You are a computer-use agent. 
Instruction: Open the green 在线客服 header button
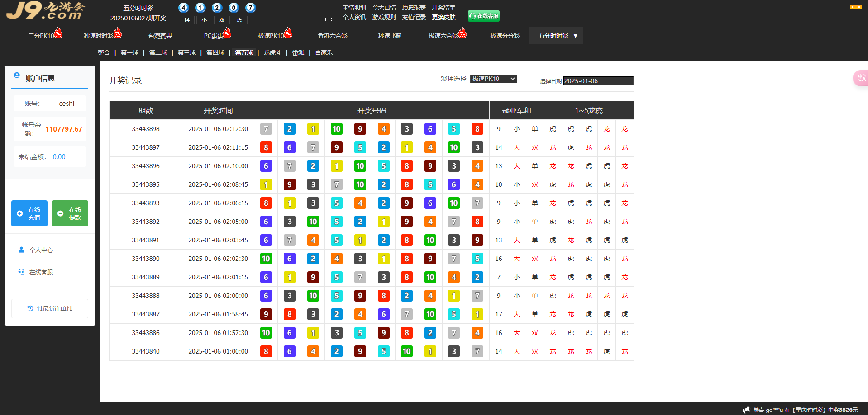[483, 16]
